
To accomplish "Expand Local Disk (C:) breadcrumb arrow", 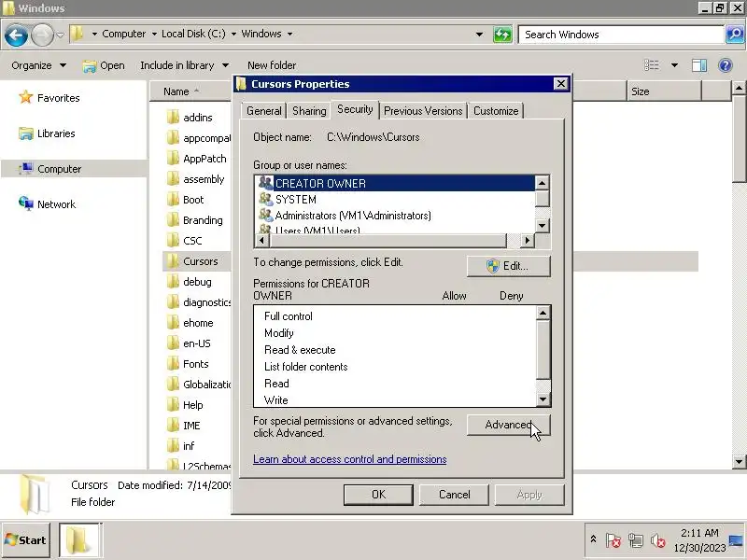I will 233,34.
